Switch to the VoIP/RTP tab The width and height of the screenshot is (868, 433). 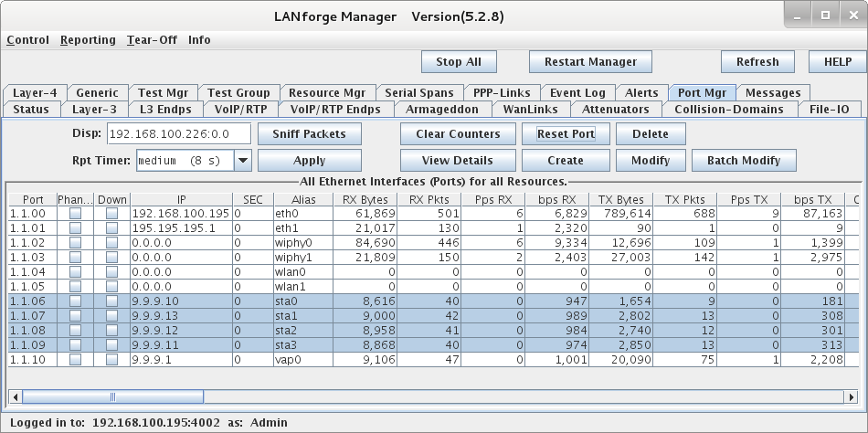tap(241, 109)
